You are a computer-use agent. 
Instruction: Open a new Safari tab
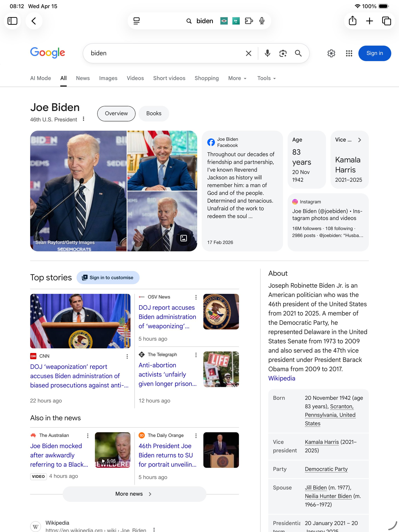pos(369,21)
